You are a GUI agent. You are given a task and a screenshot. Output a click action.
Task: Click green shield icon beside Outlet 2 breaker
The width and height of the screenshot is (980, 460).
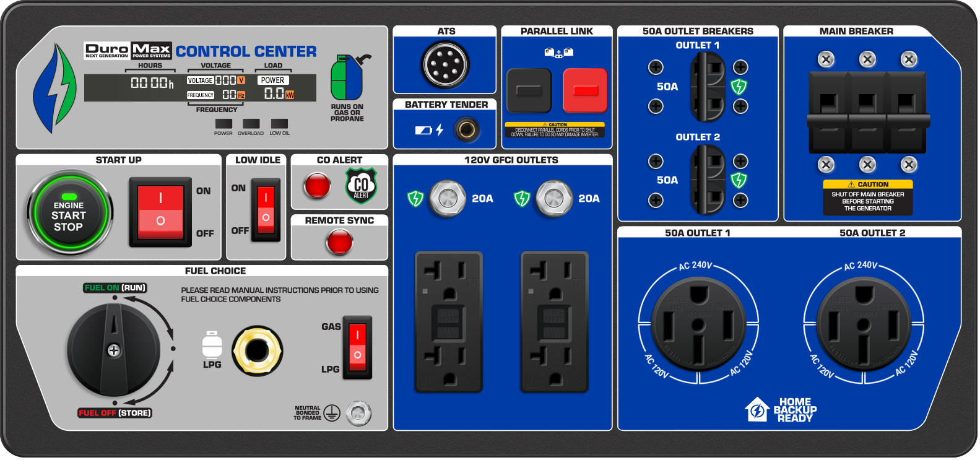[739, 180]
